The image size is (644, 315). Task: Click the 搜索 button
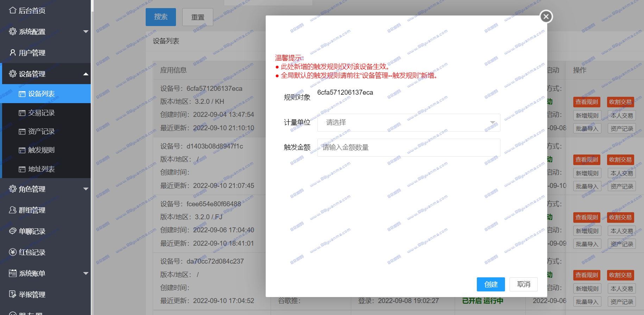coord(161,17)
